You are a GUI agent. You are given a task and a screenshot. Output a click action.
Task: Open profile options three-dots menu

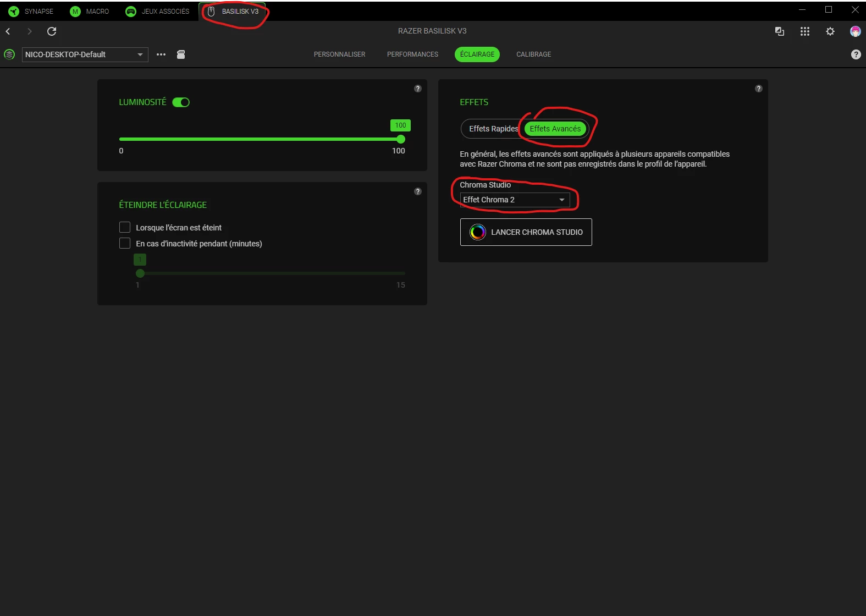click(161, 54)
